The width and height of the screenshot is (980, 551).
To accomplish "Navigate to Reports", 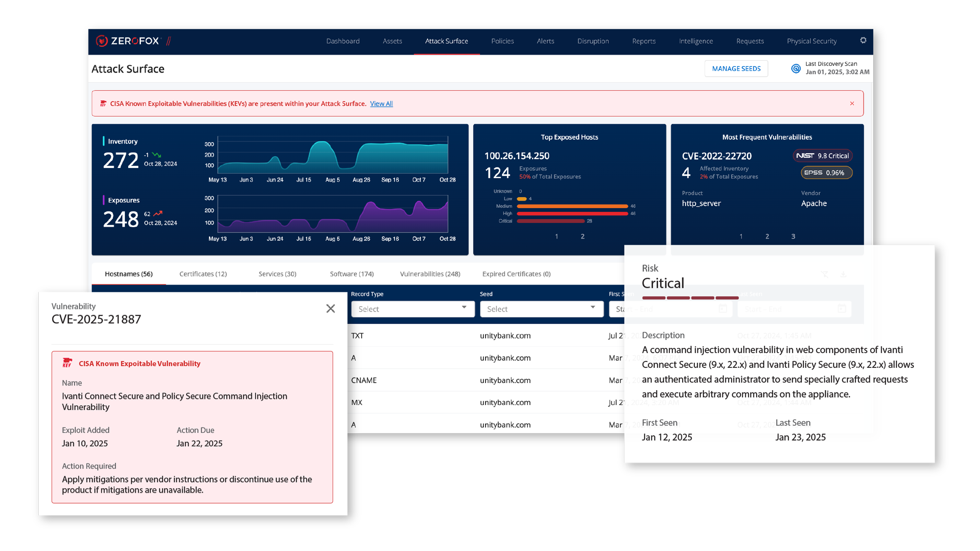I will click(x=644, y=41).
